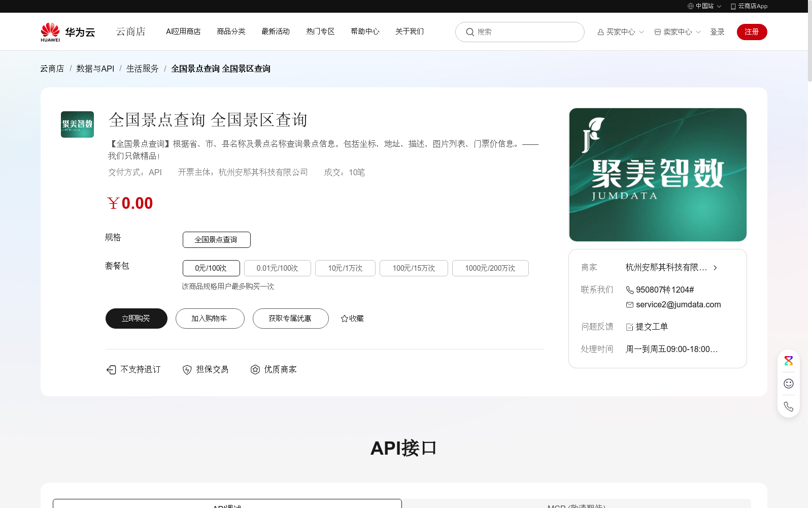Select the 10元/1万次 package
The height and width of the screenshot is (508, 812).
tap(345, 268)
